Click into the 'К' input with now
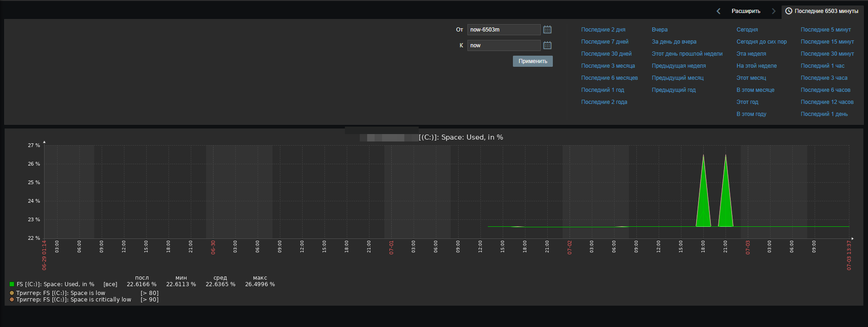The width and height of the screenshot is (868, 327). point(503,45)
